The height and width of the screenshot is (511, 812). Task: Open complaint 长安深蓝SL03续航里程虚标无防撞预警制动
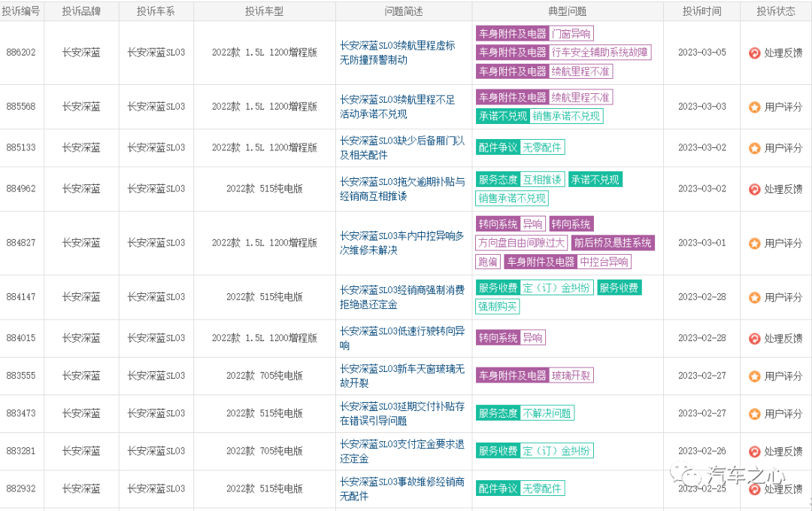point(397,53)
